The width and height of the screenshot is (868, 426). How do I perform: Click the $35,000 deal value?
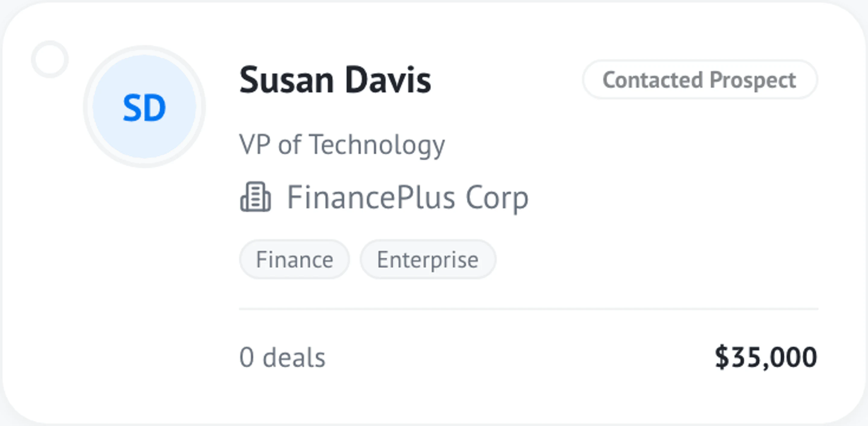pos(766,357)
